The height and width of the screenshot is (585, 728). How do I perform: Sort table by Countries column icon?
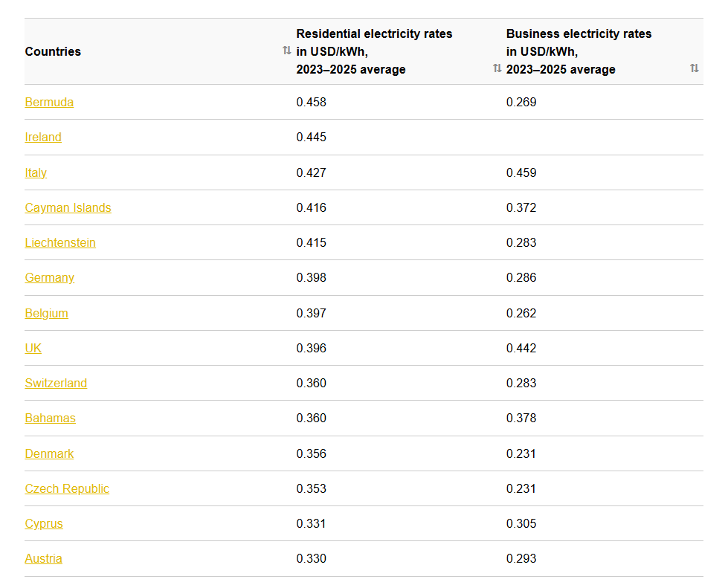point(286,51)
